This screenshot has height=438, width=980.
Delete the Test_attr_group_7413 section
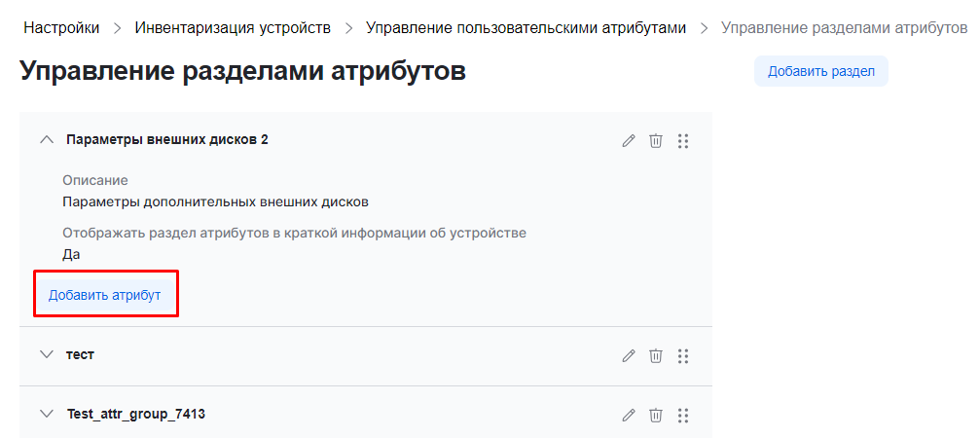[656, 416]
